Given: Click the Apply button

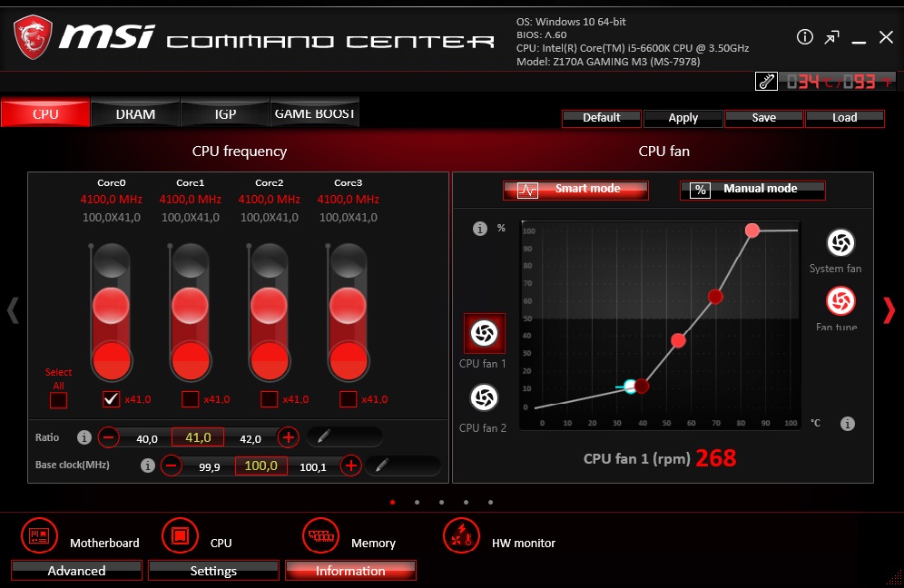Looking at the screenshot, I should pos(683,118).
